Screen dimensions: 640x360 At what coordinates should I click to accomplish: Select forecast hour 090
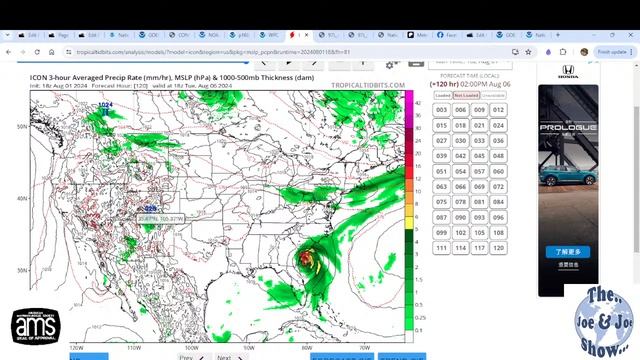click(460, 218)
